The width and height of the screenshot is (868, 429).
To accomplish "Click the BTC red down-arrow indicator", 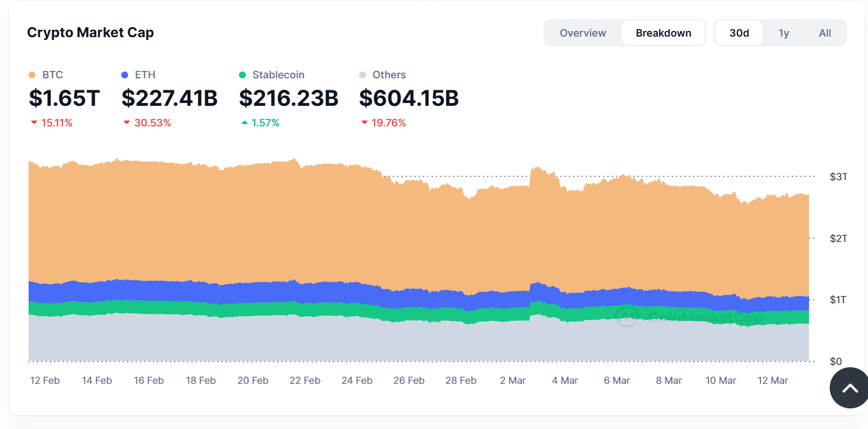I will [x=34, y=123].
